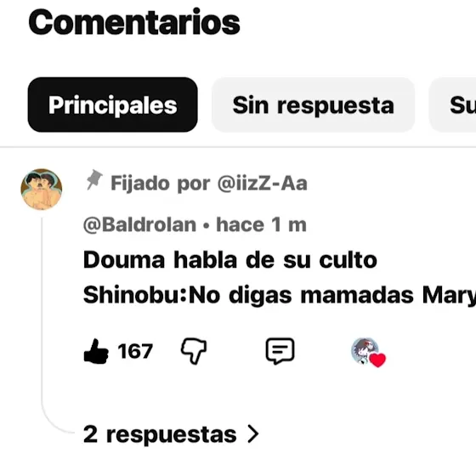Open the @Baldrolan username link
Screen dimensions: 476x476
(139, 225)
